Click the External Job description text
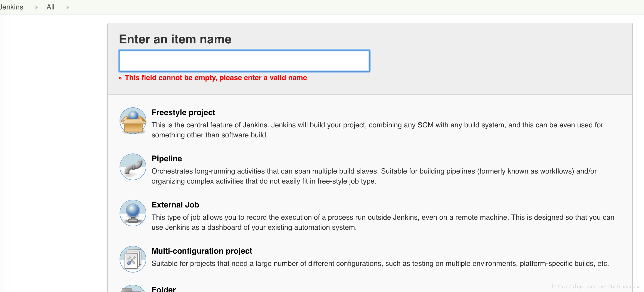Screen dimensions: 644x292 point(383,222)
